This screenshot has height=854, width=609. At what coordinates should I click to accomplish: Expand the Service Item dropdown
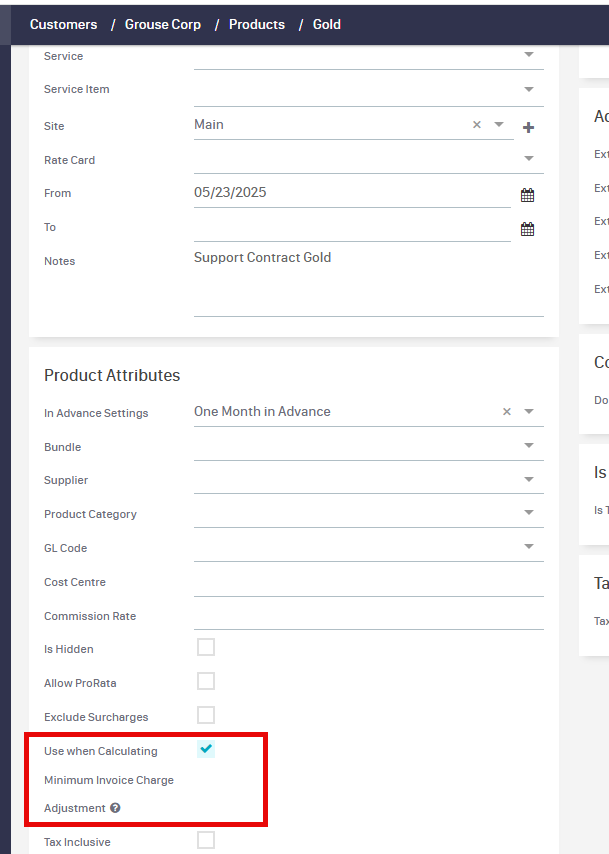coord(528,89)
